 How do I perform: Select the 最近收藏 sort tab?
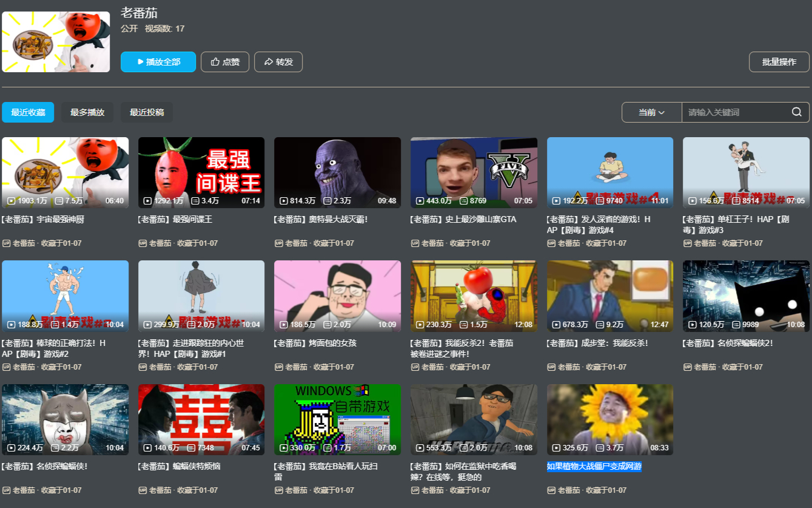[28, 112]
